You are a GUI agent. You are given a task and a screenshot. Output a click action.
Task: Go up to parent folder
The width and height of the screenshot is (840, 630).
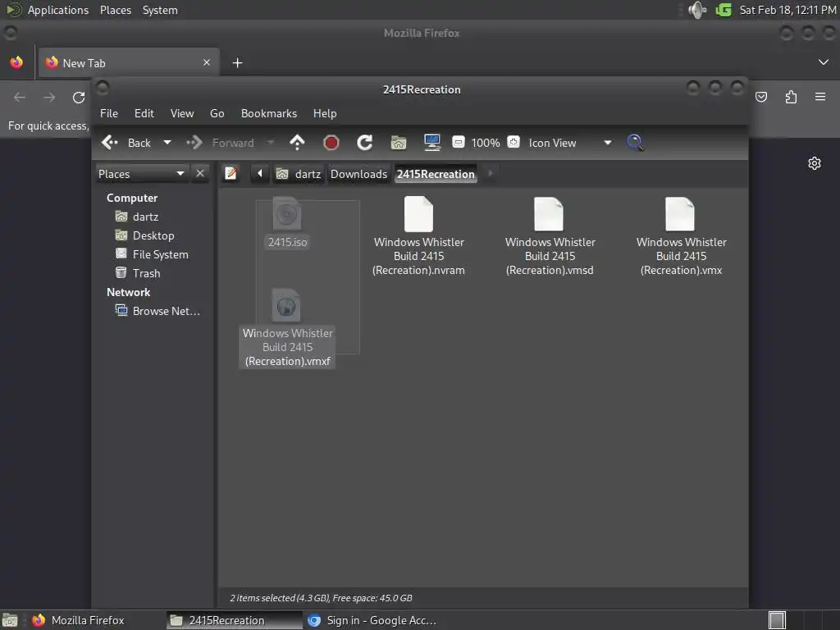[297, 143]
